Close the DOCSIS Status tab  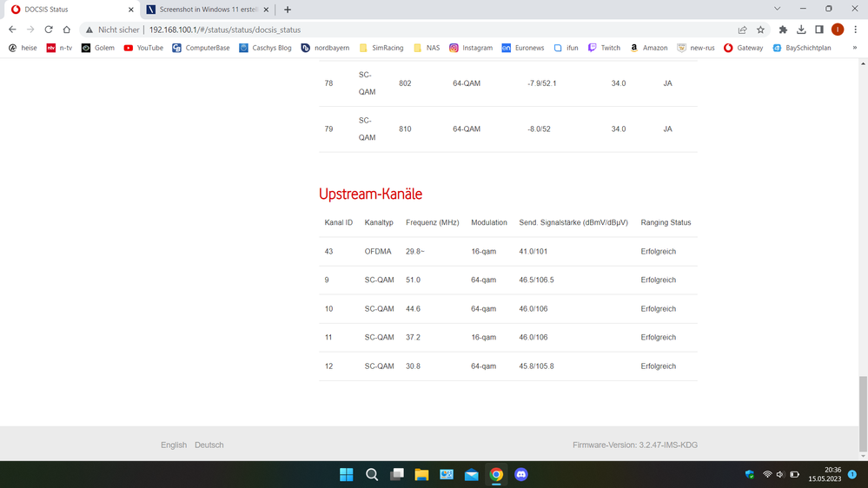click(131, 10)
